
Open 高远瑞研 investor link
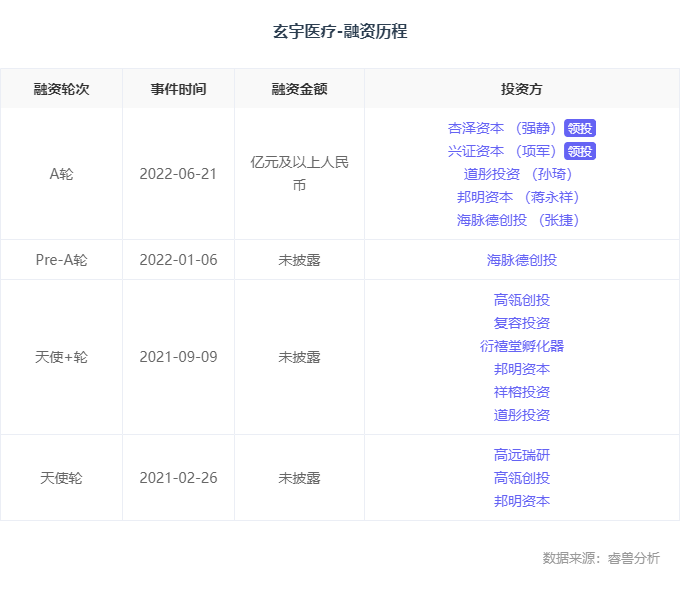[x=522, y=455]
